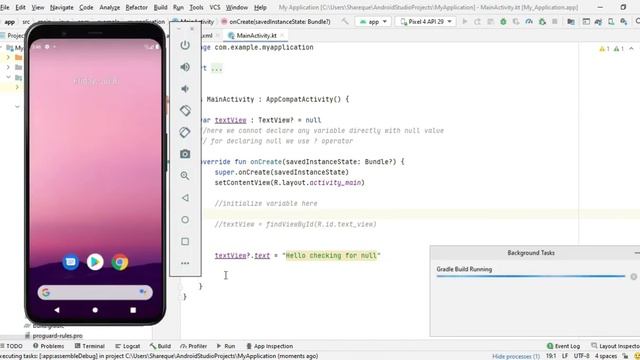Click the Stop square in run toolbar
The height and width of the screenshot is (360, 640).
555,22
